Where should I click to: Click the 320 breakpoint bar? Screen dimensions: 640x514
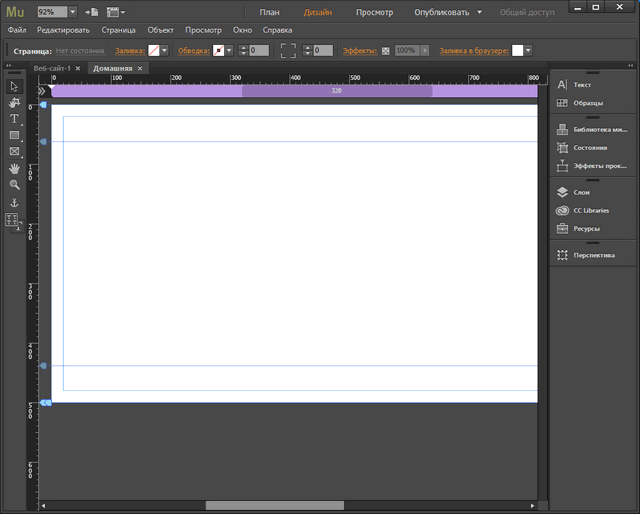click(x=336, y=90)
